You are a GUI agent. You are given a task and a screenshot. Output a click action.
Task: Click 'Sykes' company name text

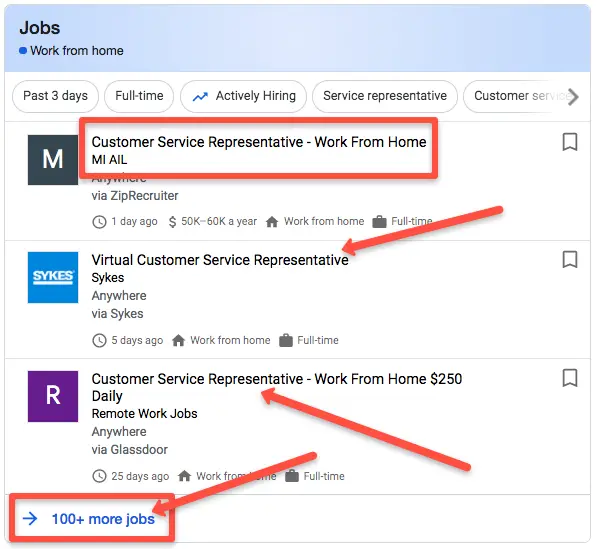click(108, 278)
